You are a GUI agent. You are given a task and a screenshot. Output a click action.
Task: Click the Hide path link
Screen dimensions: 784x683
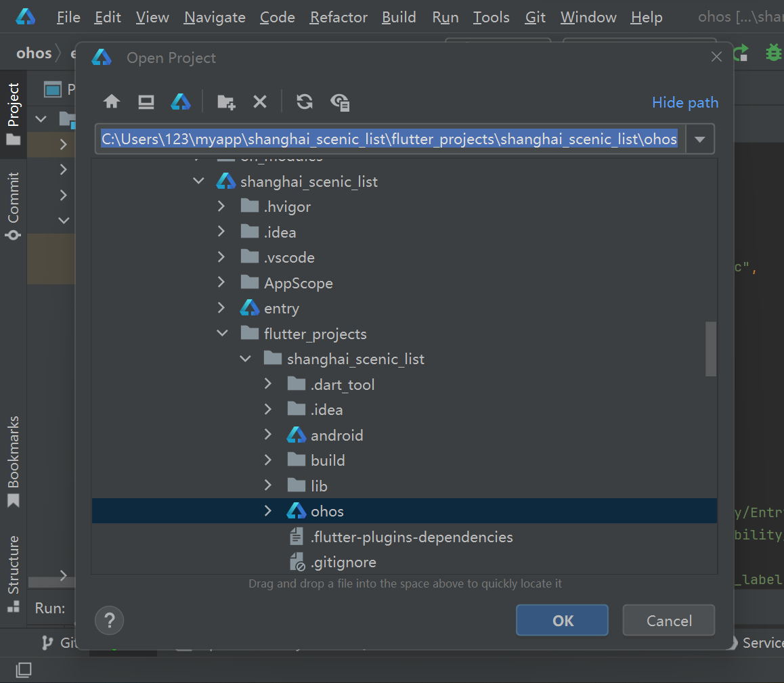point(685,102)
